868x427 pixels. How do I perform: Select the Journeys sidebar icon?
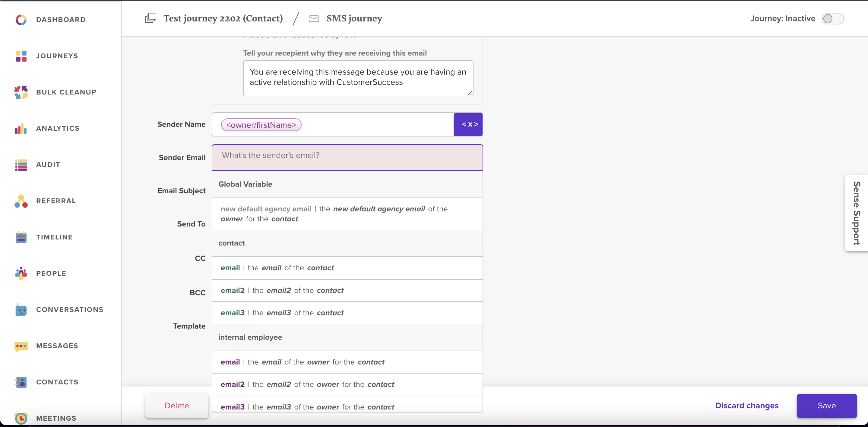(x=21, y=56)
